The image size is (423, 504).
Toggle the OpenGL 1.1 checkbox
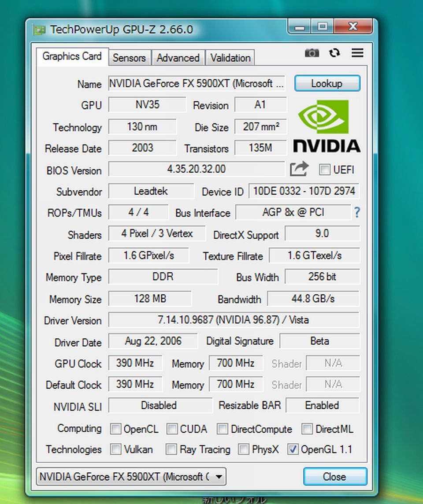click(x=293, y=449)
